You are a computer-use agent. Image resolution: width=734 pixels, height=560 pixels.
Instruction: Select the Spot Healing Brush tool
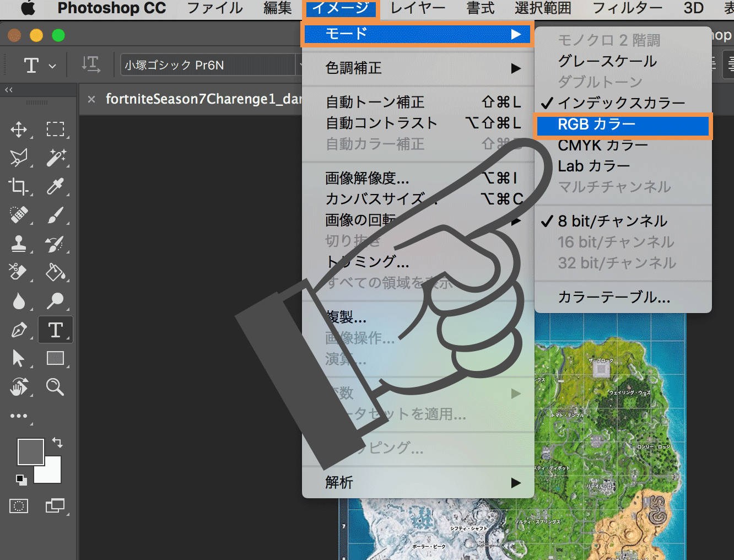click(x=19, y=215)
